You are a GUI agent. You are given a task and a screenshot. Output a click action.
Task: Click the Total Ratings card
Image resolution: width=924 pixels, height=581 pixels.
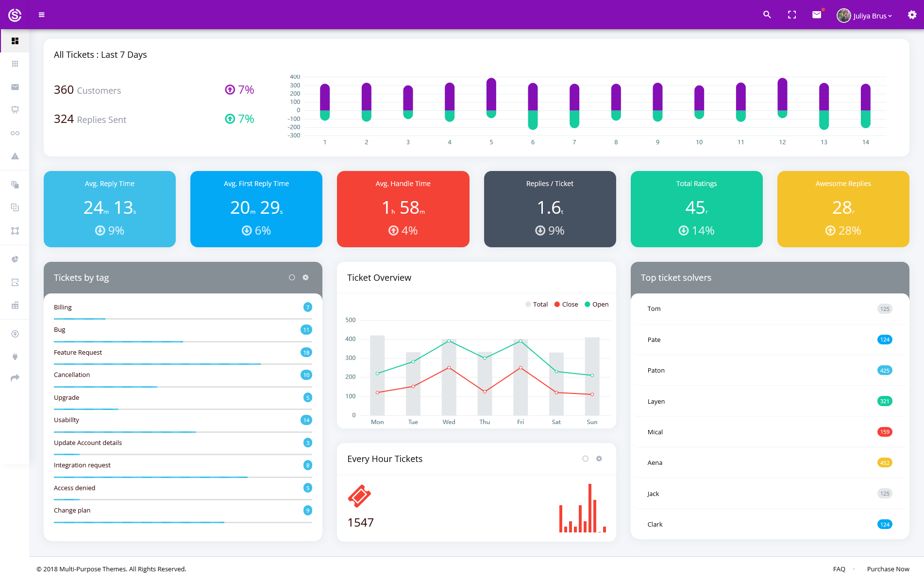pos(697,209)
